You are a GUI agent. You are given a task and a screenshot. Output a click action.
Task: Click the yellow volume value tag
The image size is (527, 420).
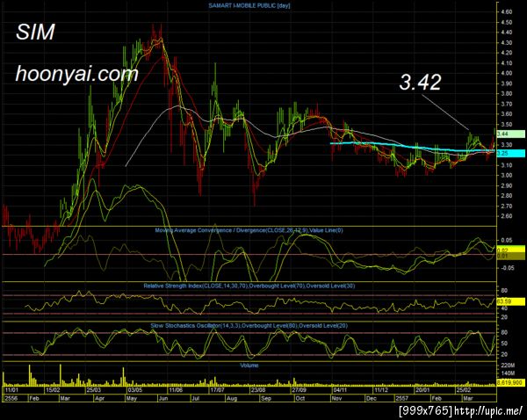tap(510, 383)
